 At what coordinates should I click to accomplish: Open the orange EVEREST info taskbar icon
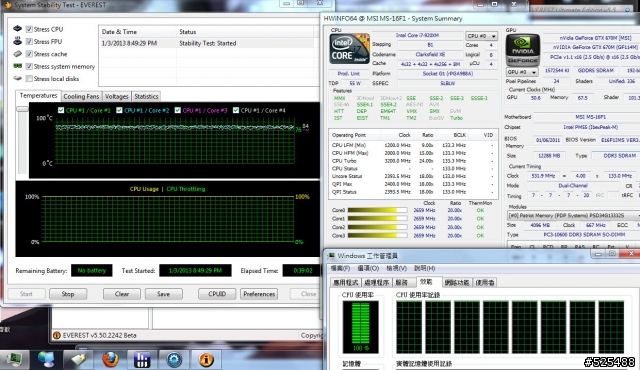tap(206, 359)
